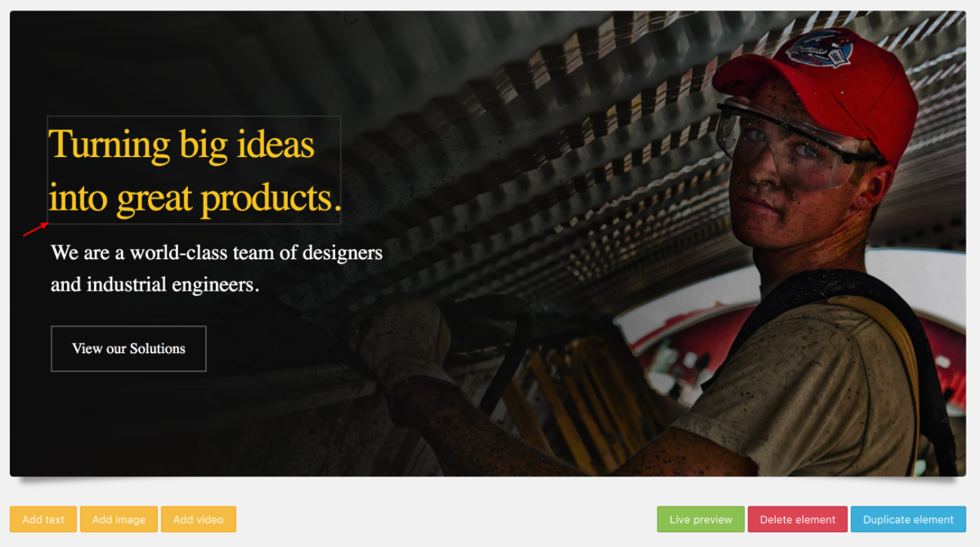Viewport: 980px width, 547px height.
Task: Click the Add text button
Action: tap(43, 519)
